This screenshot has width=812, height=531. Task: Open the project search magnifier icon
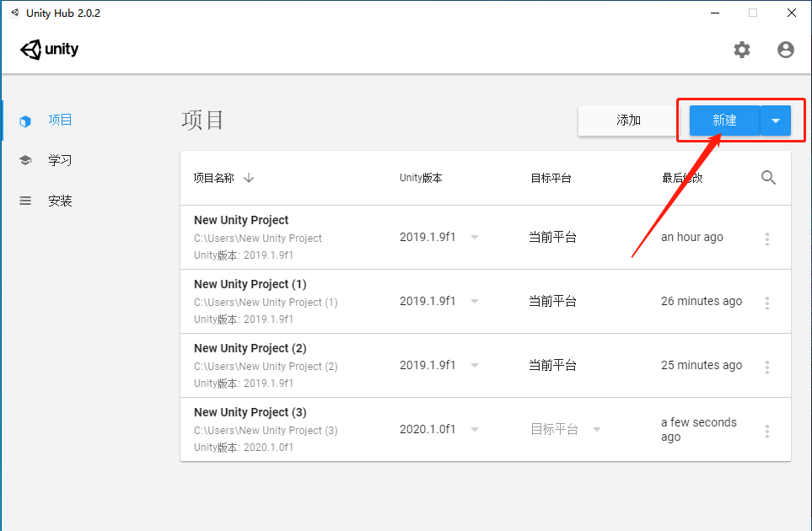coord(768,178)
